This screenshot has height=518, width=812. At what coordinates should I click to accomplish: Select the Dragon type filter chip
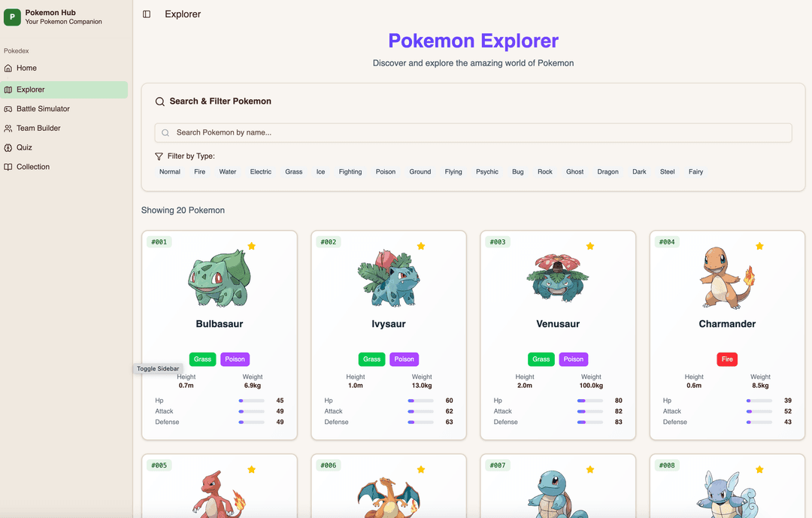click(x=607, y=171)
